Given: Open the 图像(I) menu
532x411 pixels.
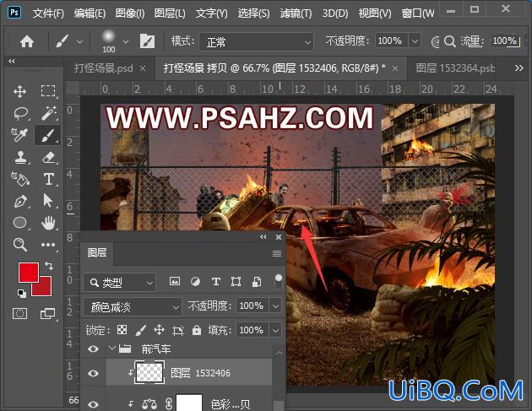Looking at the screenshot, I should [x=130, y=14].
